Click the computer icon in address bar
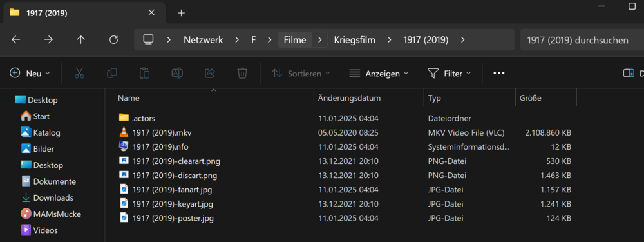 point(148,39)
